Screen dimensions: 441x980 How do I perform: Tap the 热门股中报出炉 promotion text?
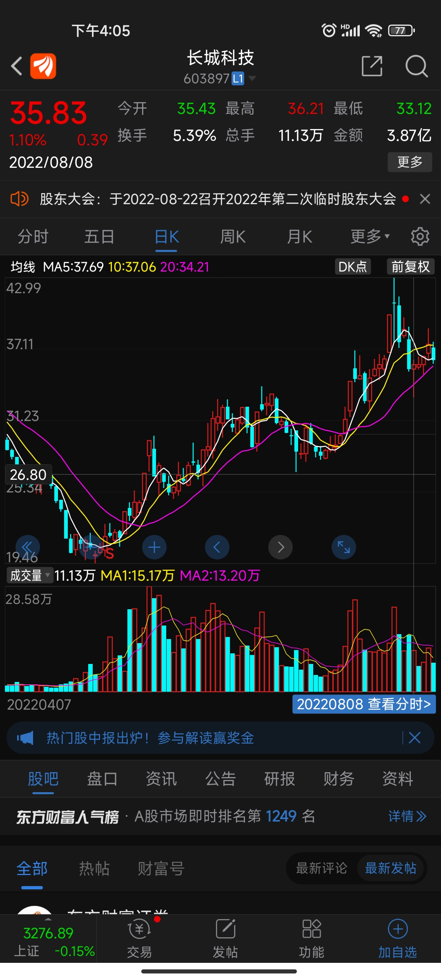tap(150, 738)
